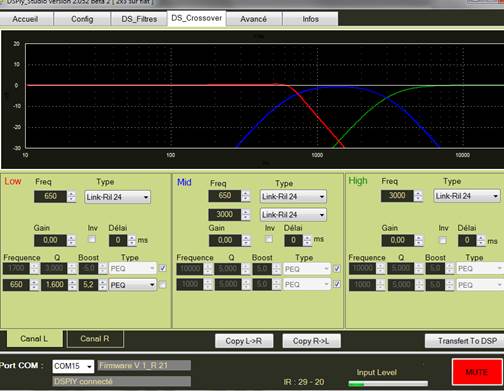Toggle the Mid channel Inv checkbox
The width and height of the screenshot is (504, 391).
pyautogui.click(x=268, y=239)
